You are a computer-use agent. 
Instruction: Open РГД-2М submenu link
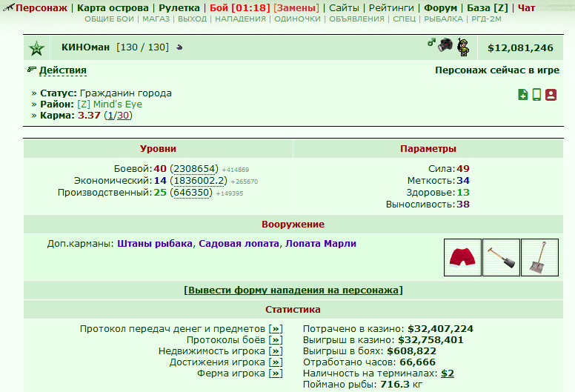(486, 19)
